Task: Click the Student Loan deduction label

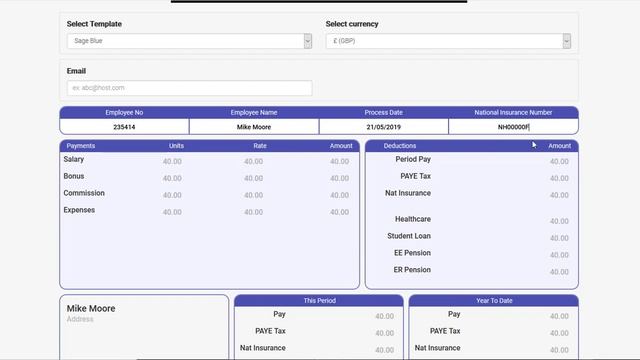Action: click(x=409, y=236)
